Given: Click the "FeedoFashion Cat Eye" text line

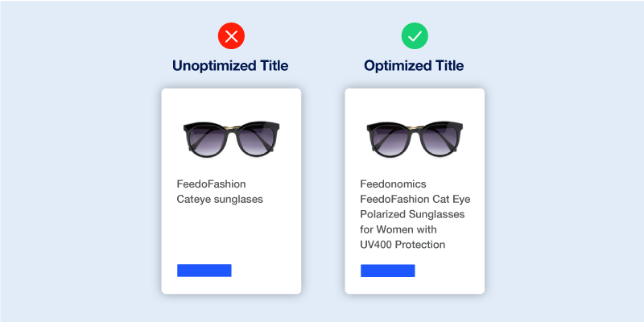Looking at the screenshot, I should (415, 199).
